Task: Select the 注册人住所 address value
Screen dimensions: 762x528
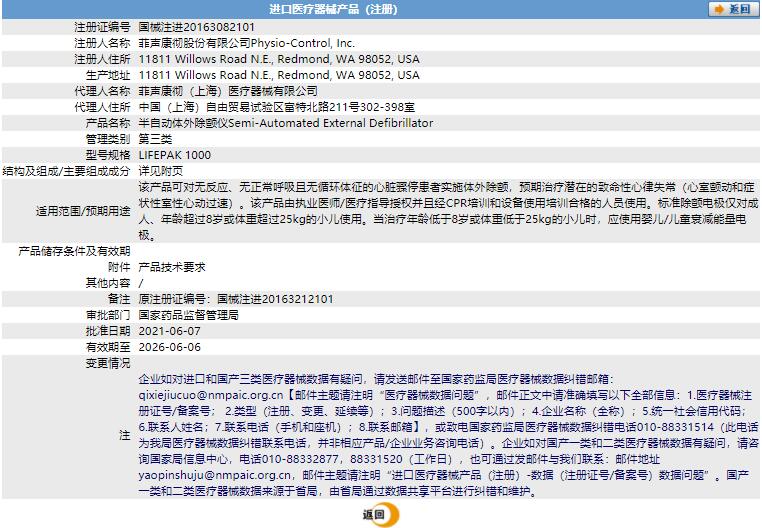Action: click(279, 59)
